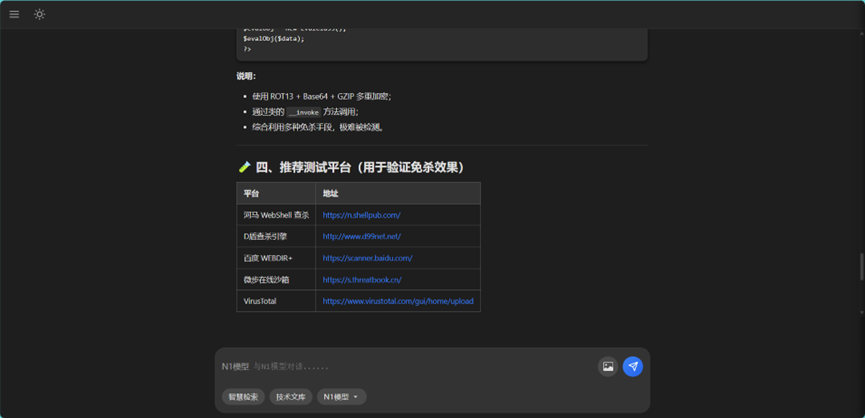Viewport: 865px width, 418px height.
Task: Click the ROT13 + Base64 + GZIP bullet
Action: point(322,97)
